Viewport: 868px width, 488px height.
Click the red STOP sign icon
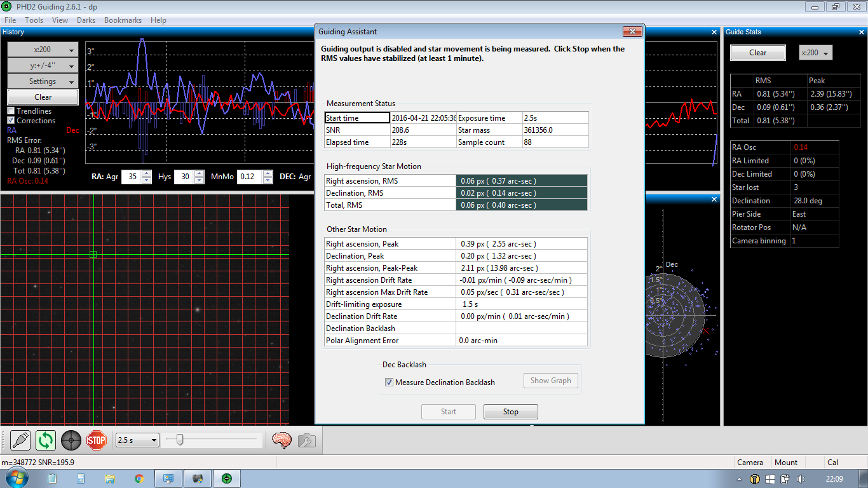point(97,440)
